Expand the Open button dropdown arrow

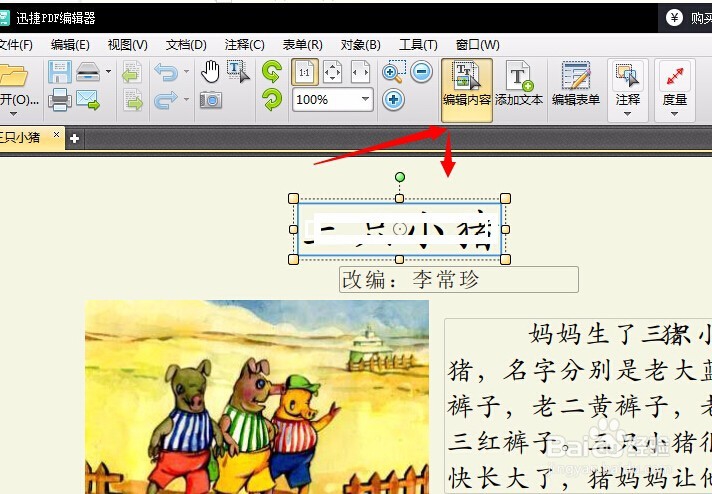[x=13, y=114]
